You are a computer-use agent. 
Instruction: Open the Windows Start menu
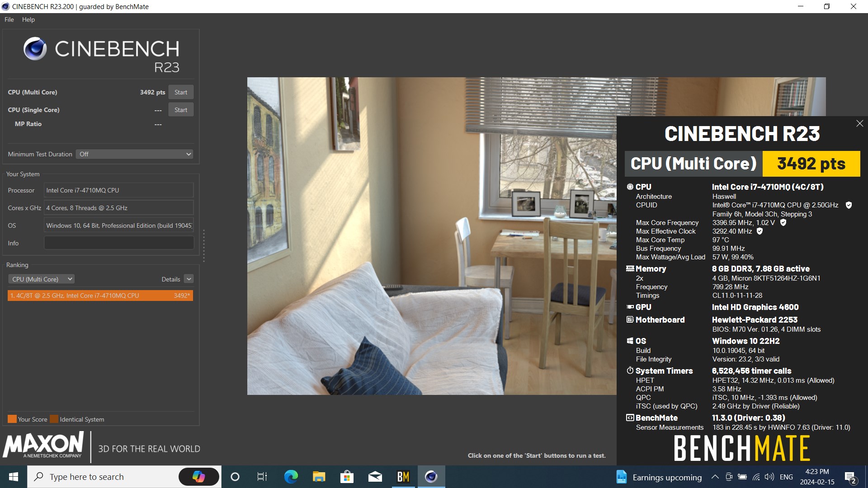(14, 477)
